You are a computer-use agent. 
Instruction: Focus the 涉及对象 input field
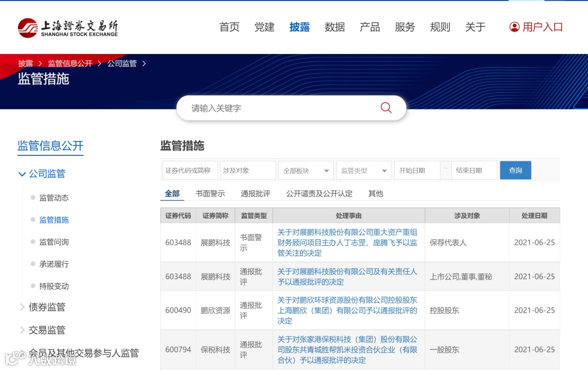(248, 171)
